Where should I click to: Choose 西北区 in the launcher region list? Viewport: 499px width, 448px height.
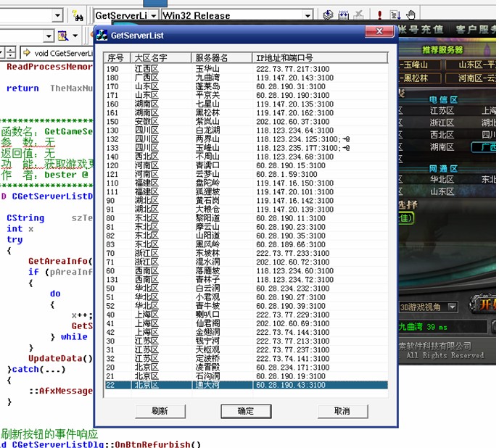coord(442,135)
